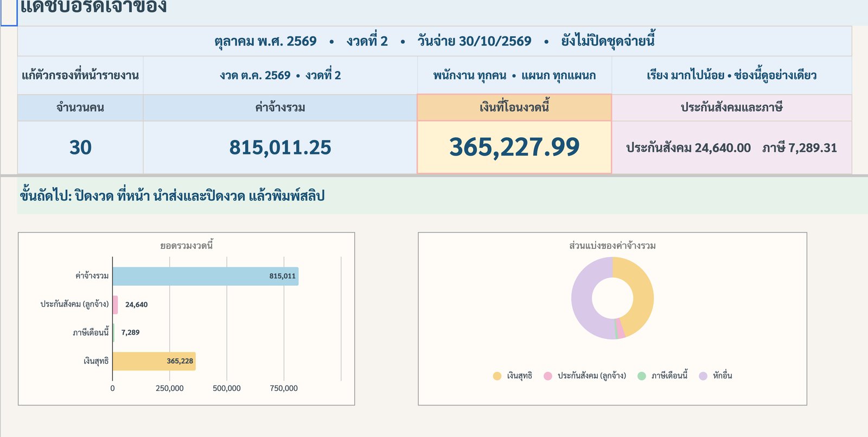Select the cell งวด ต.ค. 2569 • งวดที่ 2

[x=280, y=75]
